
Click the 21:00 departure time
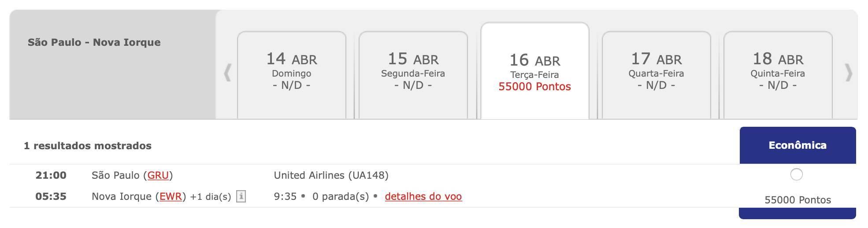(51, 175)
